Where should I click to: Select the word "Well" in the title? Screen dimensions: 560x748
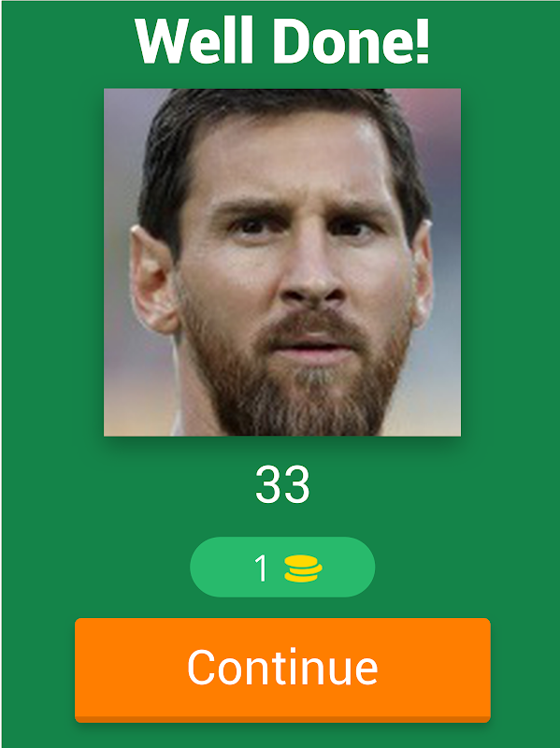point(194,40)
